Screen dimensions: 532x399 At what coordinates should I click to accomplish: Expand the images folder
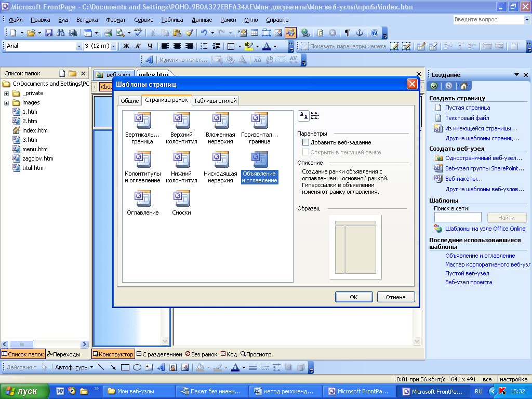point(6,103)
